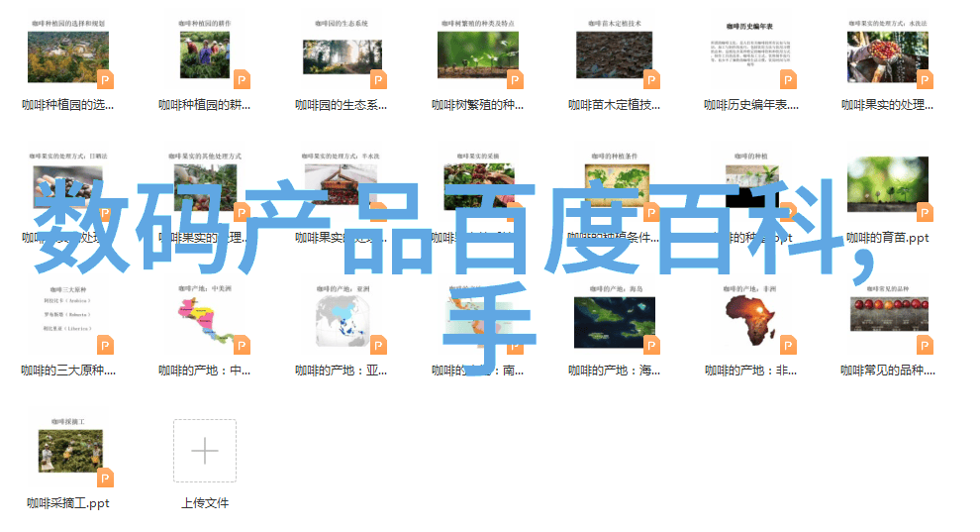Click the PPT badge on 咖啡果实的处理... top-row file

point(925,79)
